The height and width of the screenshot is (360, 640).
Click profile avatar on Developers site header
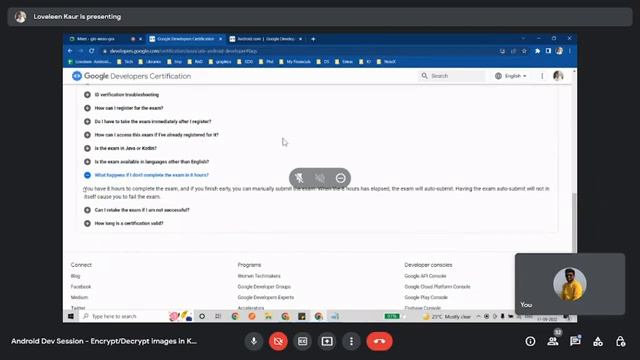[x=558, y=76]
